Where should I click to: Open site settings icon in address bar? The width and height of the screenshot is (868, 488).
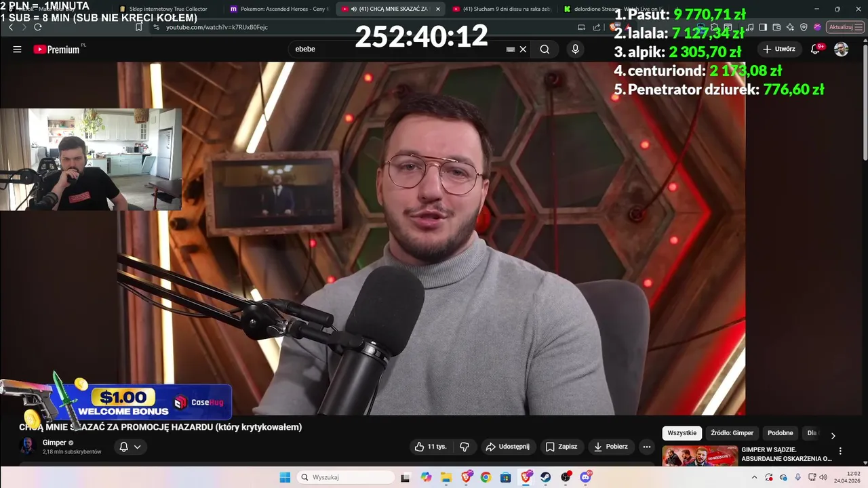coord(156,27)
